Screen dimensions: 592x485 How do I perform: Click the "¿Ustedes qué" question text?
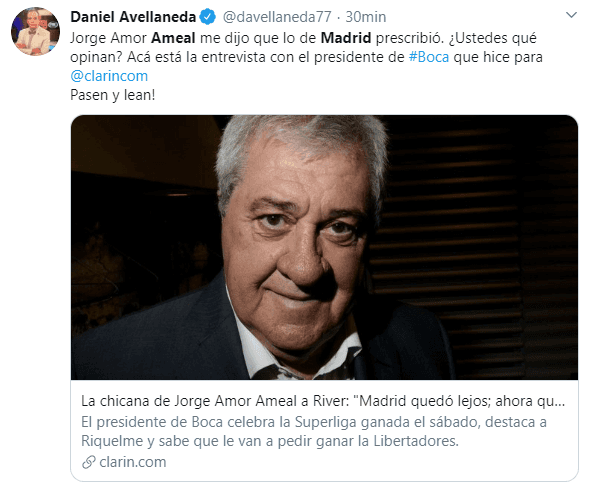[492, 38]
